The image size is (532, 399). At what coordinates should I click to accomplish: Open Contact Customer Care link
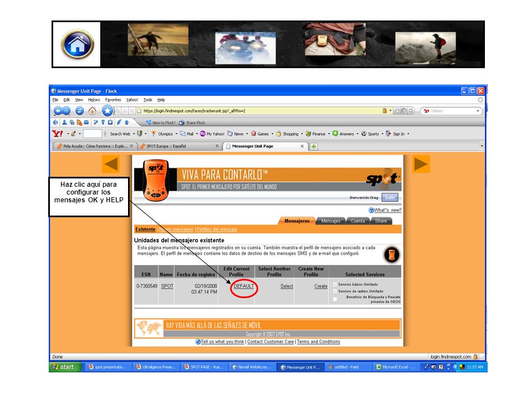270,342
